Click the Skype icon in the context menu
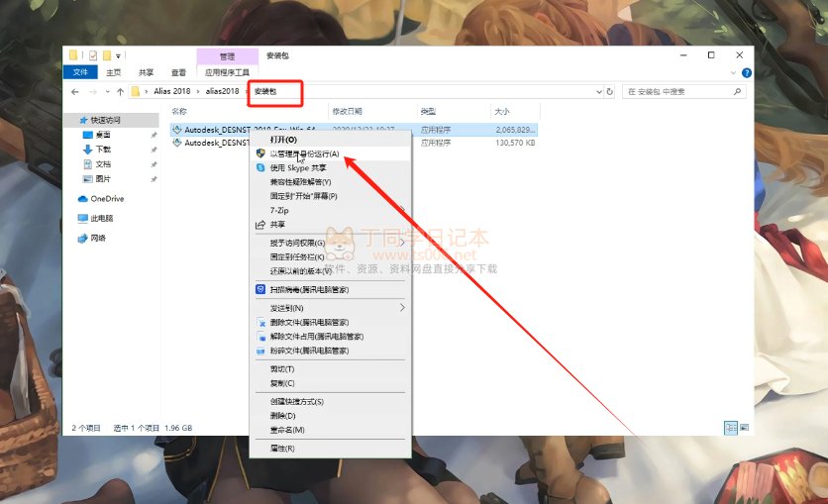Image resolution: width=828 pixels, height=504 pixels. coord(260,167)
